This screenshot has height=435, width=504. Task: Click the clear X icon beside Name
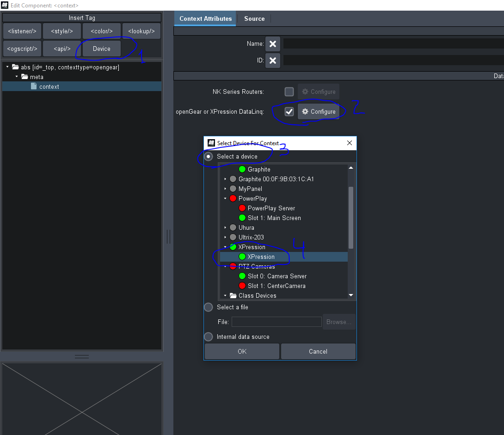point(273,44)
